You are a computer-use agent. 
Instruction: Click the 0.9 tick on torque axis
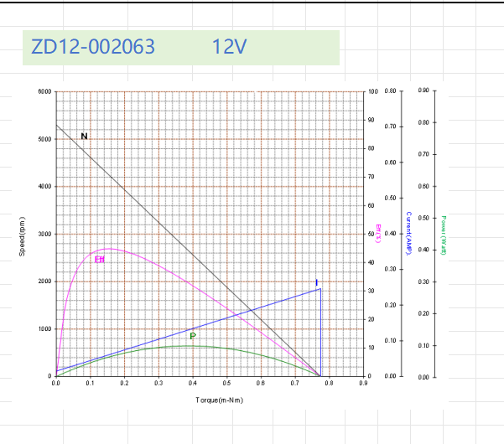point(363,384)
